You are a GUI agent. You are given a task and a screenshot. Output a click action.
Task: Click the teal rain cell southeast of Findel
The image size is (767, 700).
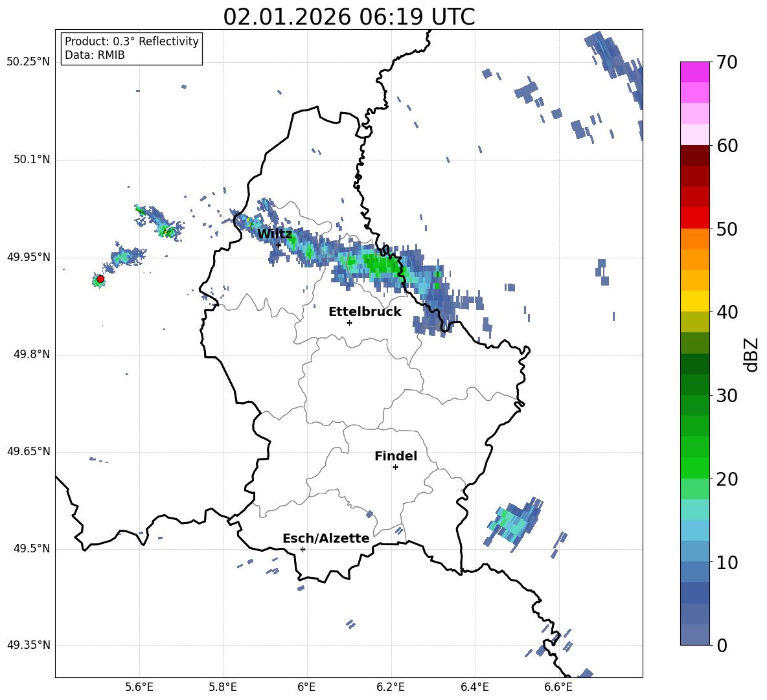click(x=514, y=523)
